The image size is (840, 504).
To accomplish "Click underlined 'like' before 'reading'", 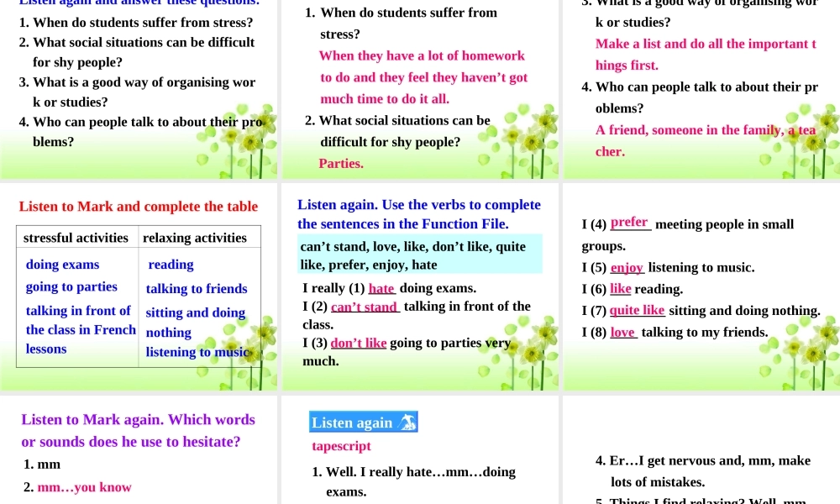I will pyautogui.click(x=621, y=289).
